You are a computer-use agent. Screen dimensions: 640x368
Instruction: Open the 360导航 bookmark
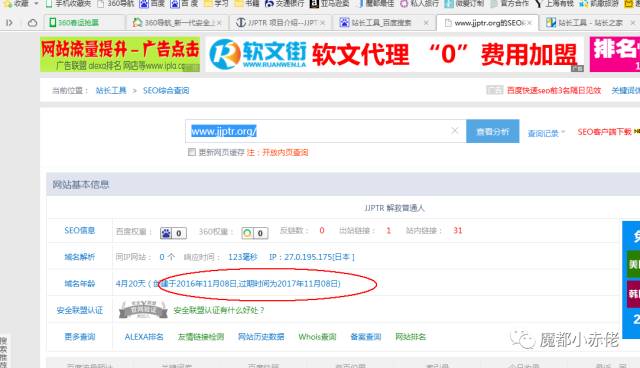coord(116,3)
